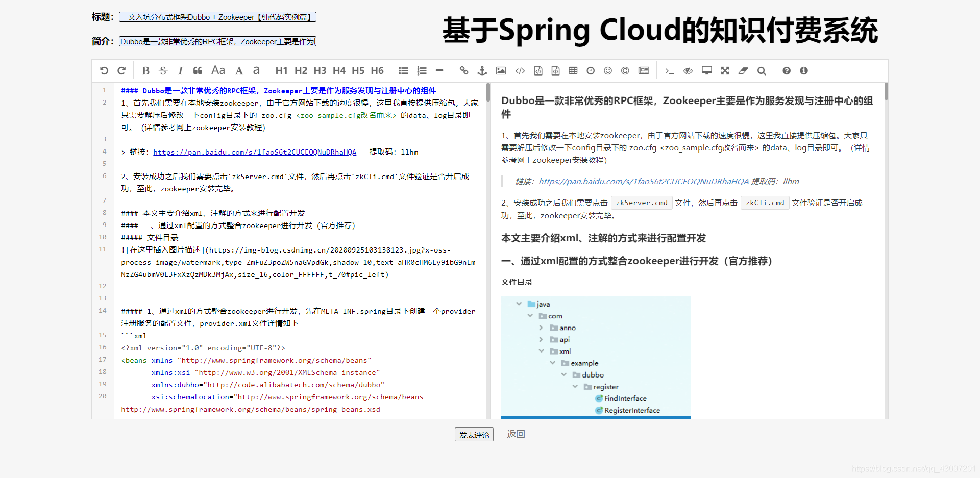Image resolution: width=980 pixels, height=478 pixels.
Task: Insert an ordered numbered list
Action: [422, 71]
